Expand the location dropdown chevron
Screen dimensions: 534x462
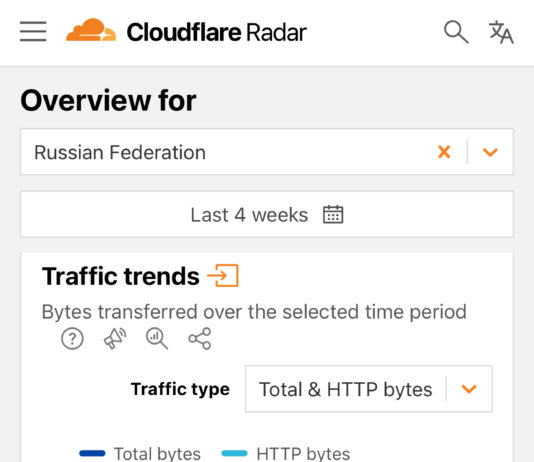[490, 152]
